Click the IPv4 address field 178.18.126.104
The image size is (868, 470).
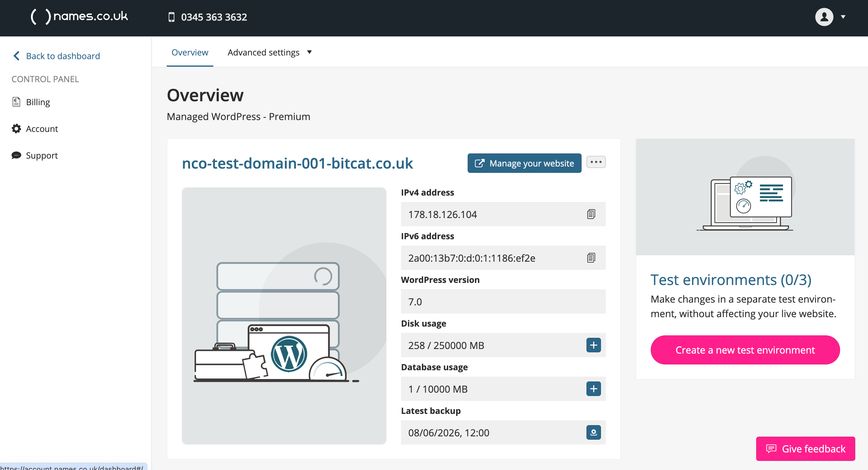coord(503,214)
